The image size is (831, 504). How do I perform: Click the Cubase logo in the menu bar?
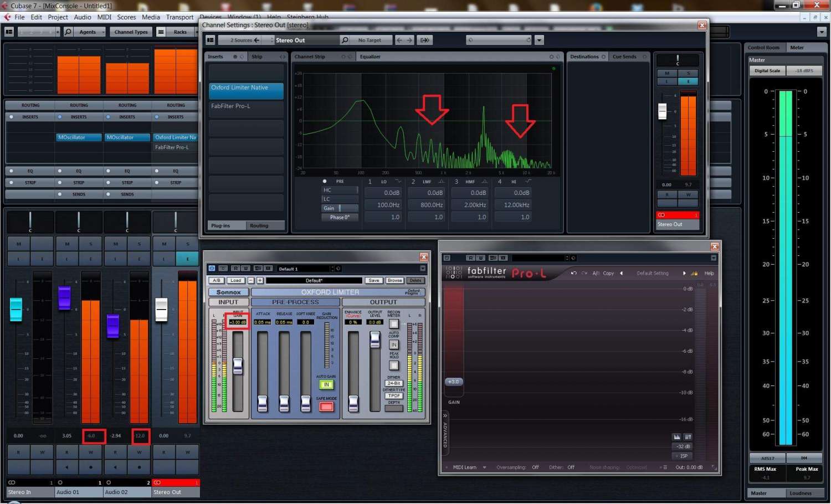coord(7,17)
